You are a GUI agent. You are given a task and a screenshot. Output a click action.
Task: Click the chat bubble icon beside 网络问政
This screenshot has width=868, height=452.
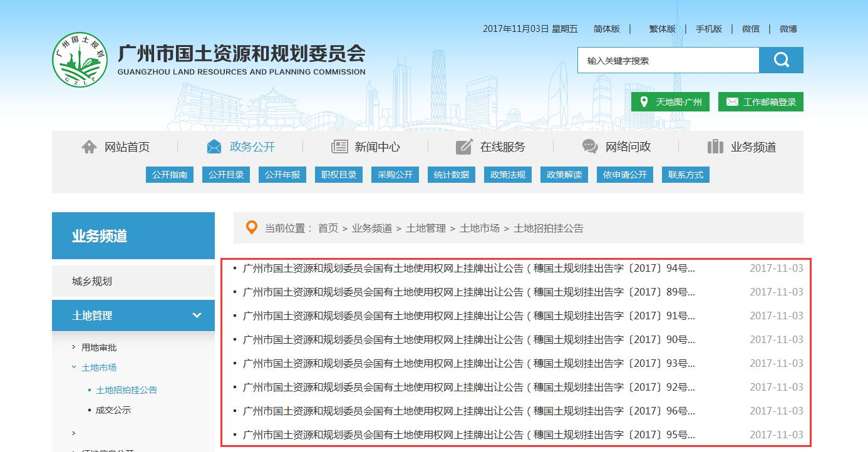pos(590,146)
